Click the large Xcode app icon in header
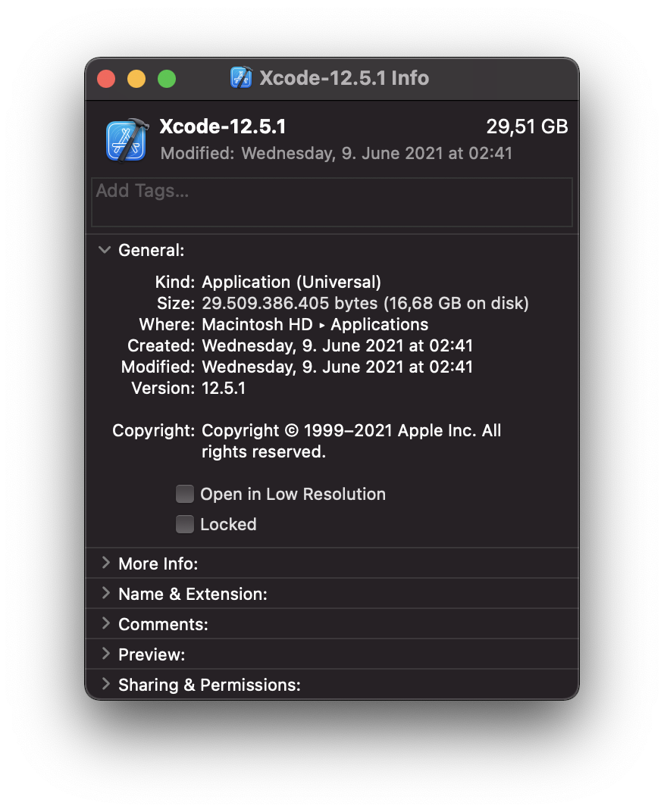The height and width of the screenshot is (812, 664). (x=127, y=140)
